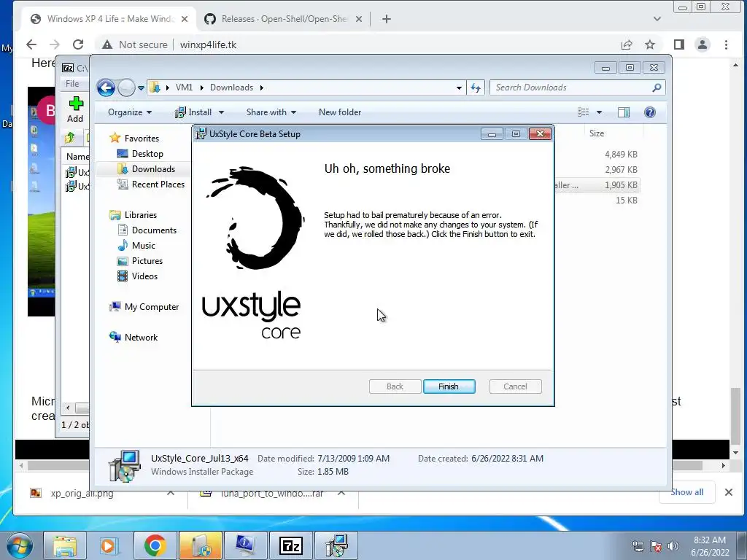This screenshot has height=560, width=747.
Task: Open view options dropdown arrow
Action: tap(600, 112)
